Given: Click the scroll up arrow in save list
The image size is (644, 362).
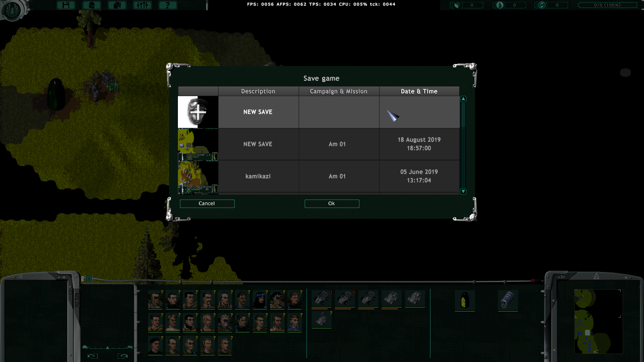Looking at the screenshot, I should pos(463,99).
